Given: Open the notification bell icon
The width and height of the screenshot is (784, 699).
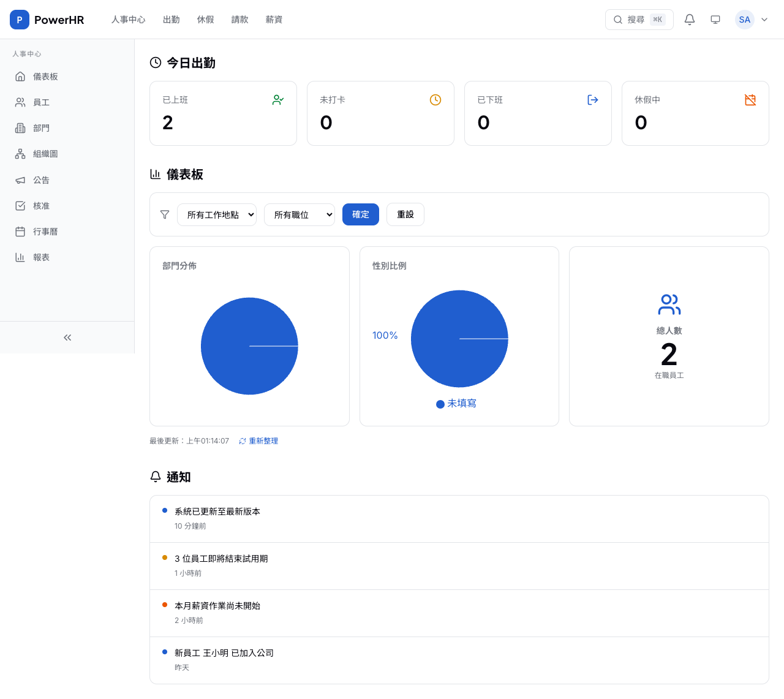Looking at the screenshot, I should [689, 19].
